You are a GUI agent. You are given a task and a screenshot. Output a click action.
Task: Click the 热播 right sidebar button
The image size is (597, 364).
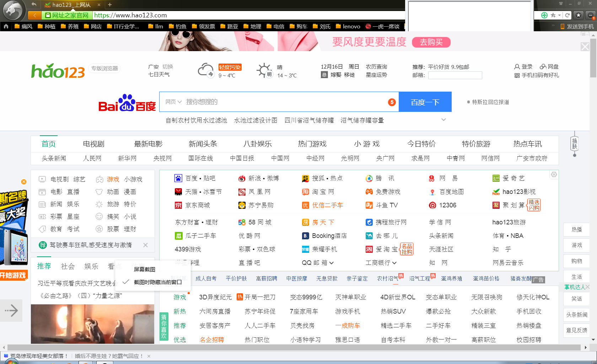point(576,229)
